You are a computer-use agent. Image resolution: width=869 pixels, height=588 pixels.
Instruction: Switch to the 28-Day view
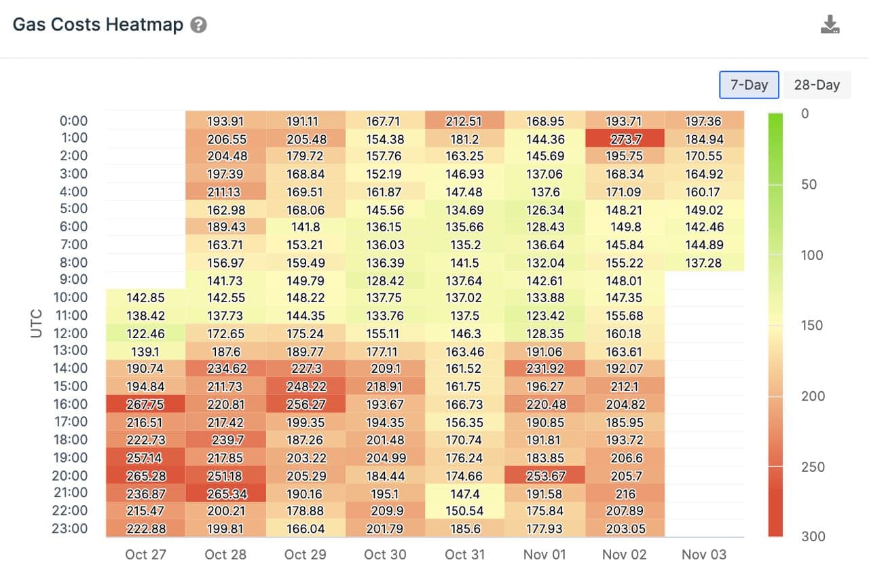(x=817, y=85)
